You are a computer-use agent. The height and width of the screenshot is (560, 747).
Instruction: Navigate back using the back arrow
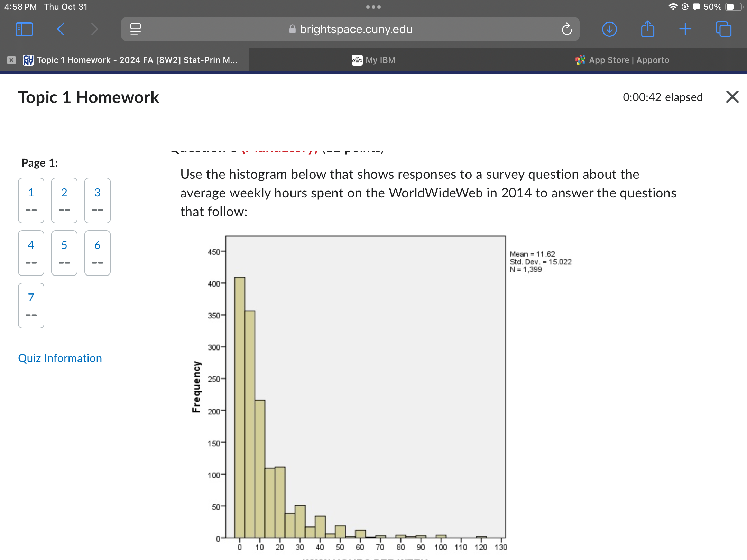(61, 29)
